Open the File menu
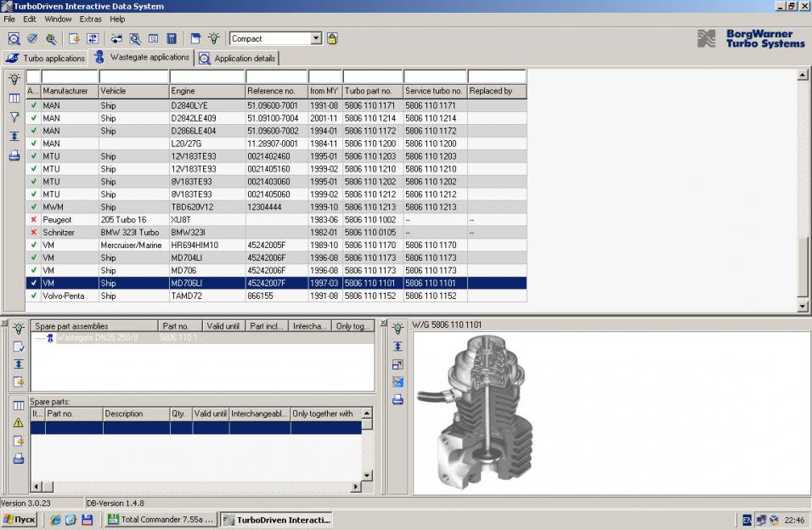812x530 pixels. click(9, 20)
